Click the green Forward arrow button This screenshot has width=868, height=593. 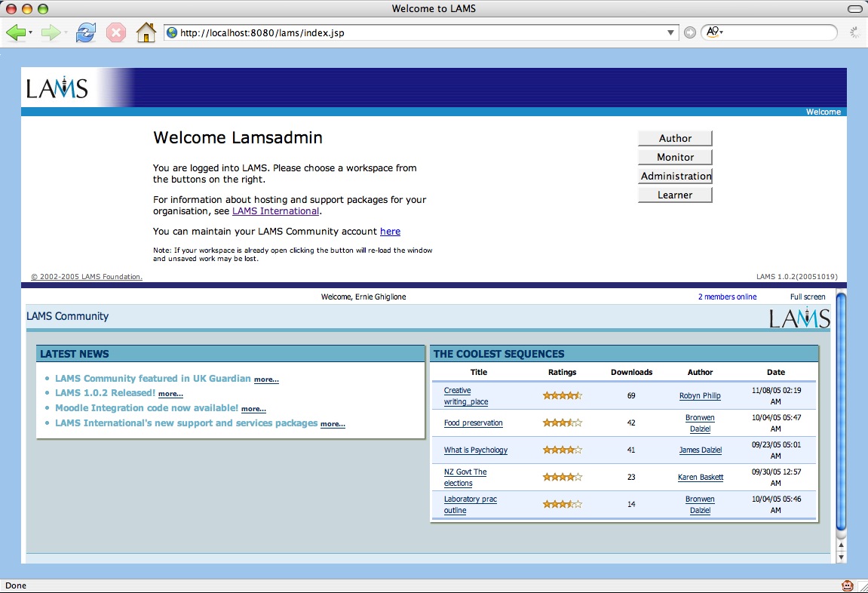pyautogui.click(x=50, y=32)
